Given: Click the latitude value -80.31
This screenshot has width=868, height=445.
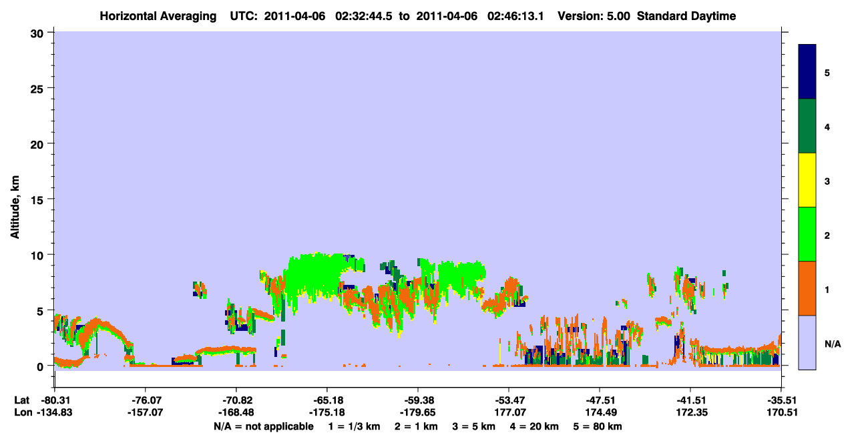Looking at the screenshot, I should point(54,400).
